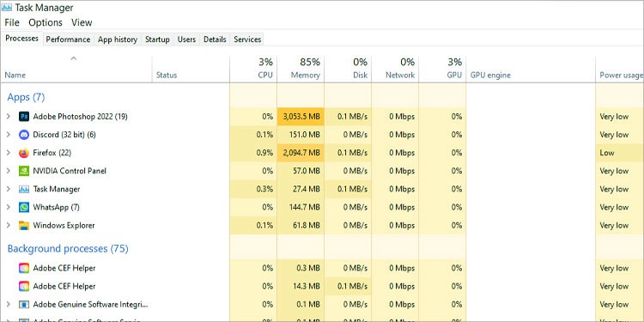
Task: Click the 2,094.7 MB memory cell
Action: coord(301,153)
